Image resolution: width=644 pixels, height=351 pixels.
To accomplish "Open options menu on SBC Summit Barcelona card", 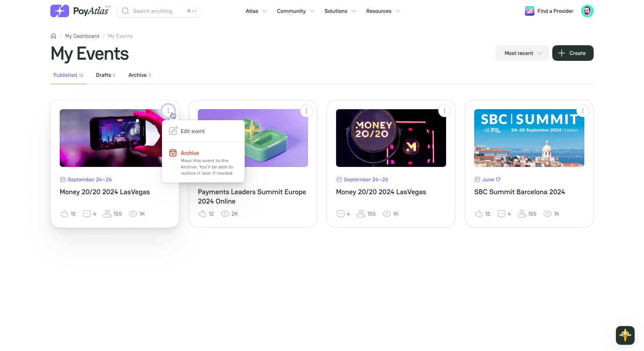I will click(583, 111).
